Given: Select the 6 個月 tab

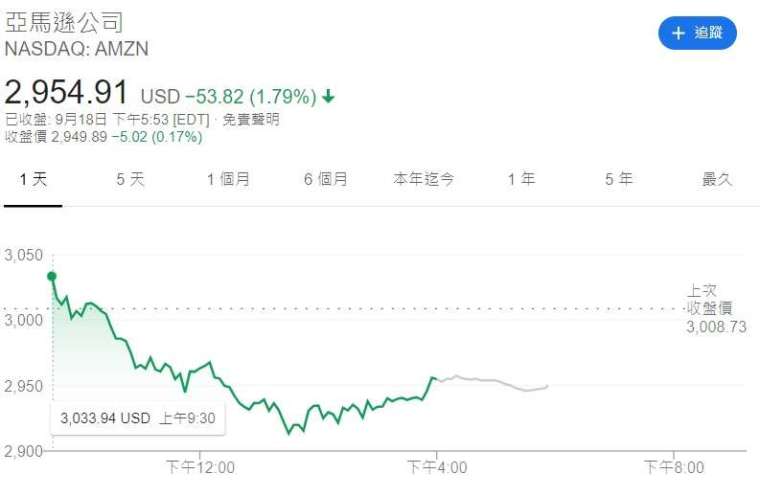Looking at the screenshot, I should [326, 180].
